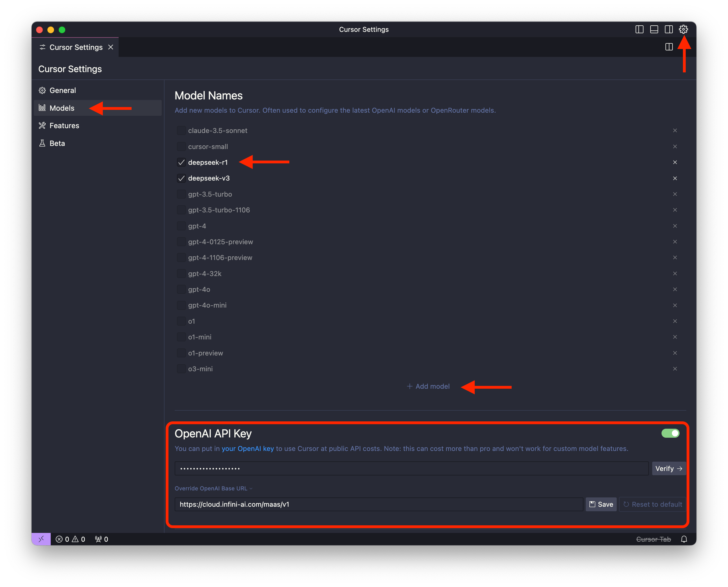This screenshot has width=728, height=587.
Task: Remove gpt-4o with its X icon
Action: pyautogui.click(x=675, y=290)
